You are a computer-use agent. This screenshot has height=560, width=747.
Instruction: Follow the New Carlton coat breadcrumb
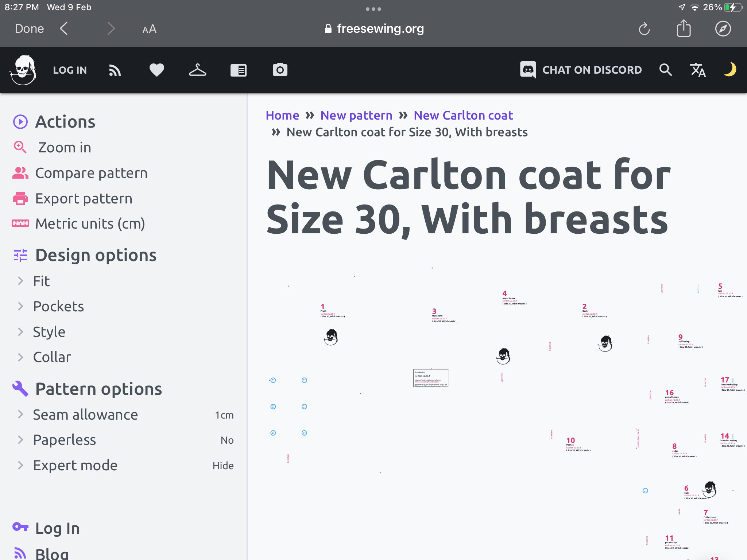tap(463, 115)
